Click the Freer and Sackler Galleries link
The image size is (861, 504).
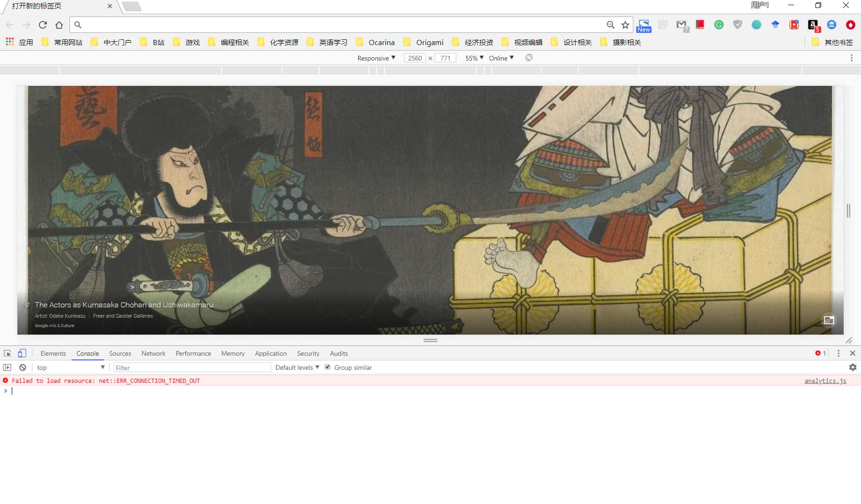(123, 316)
